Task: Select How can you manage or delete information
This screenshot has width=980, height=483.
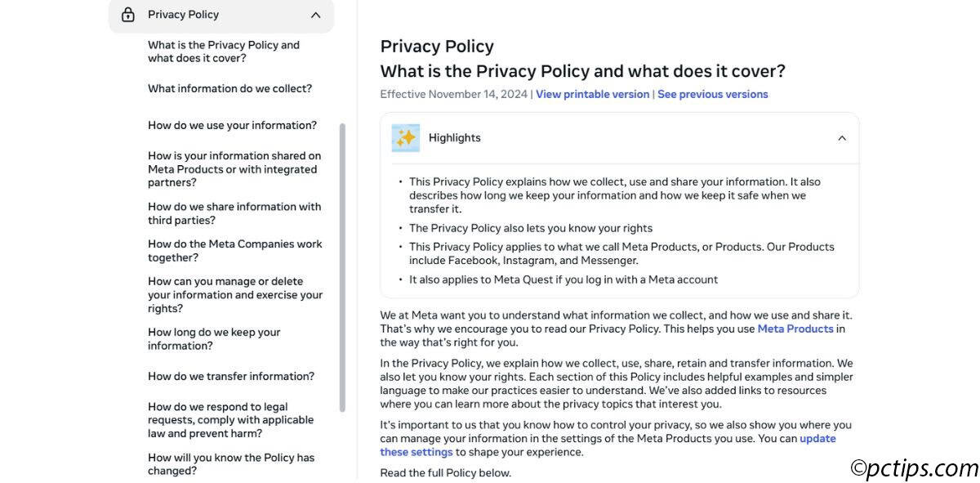Action: (x=235, y=295)
